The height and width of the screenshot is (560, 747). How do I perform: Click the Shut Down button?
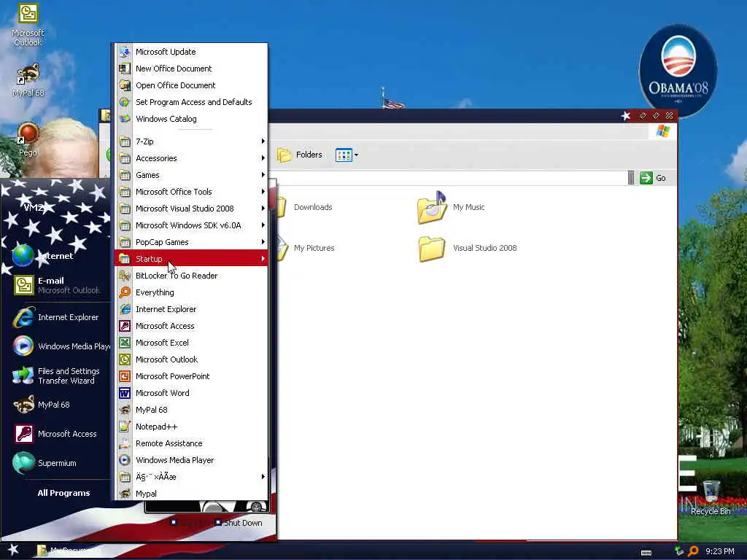[x=239, y=522]
